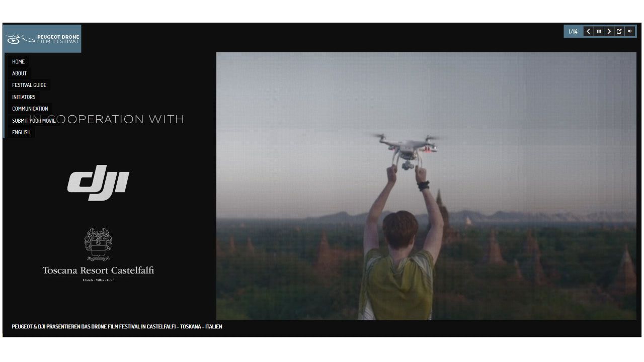Open the slide's external link icon
This screenshot has width=644, height=362.
pos(619,31)
